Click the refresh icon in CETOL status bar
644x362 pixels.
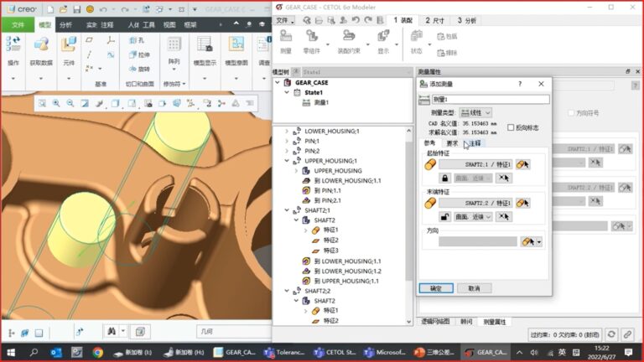tap(611, 334)
